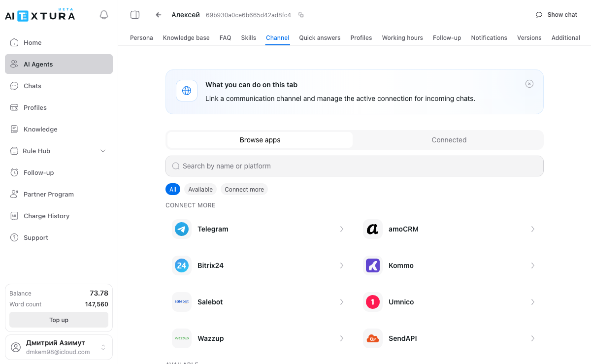591x364 pixels.
Task: Open Bitrix24 row chevron
Action: (x=342, y=265)
